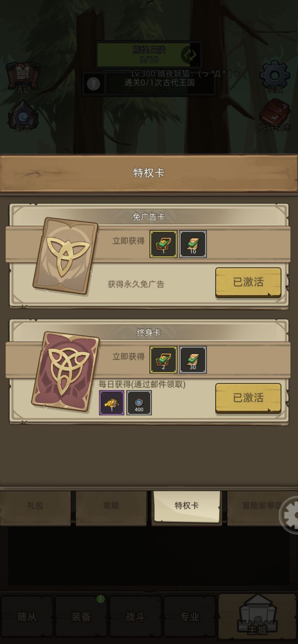This screenshot has height=644, width=298.
Task: Switch to the 冒险家等级 tab
Action: click(x=262, y=506)
